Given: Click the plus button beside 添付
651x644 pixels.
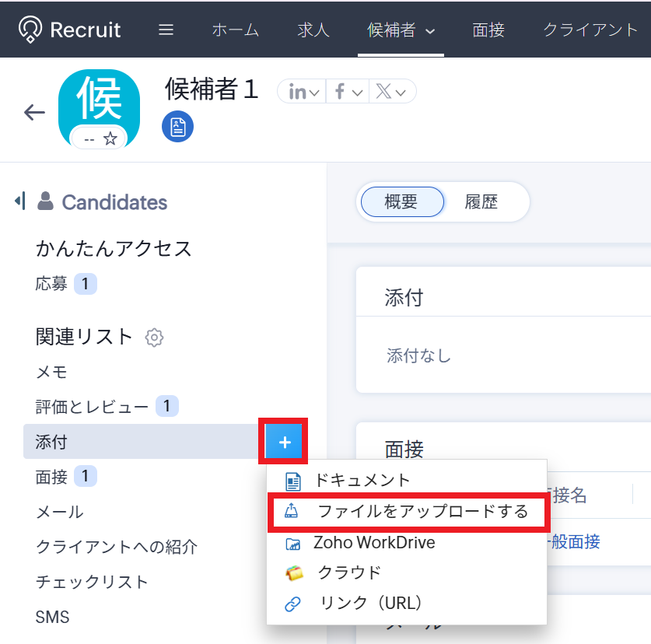Looking at the screenshot, I should pyautogui.click(x=285, y=442).
